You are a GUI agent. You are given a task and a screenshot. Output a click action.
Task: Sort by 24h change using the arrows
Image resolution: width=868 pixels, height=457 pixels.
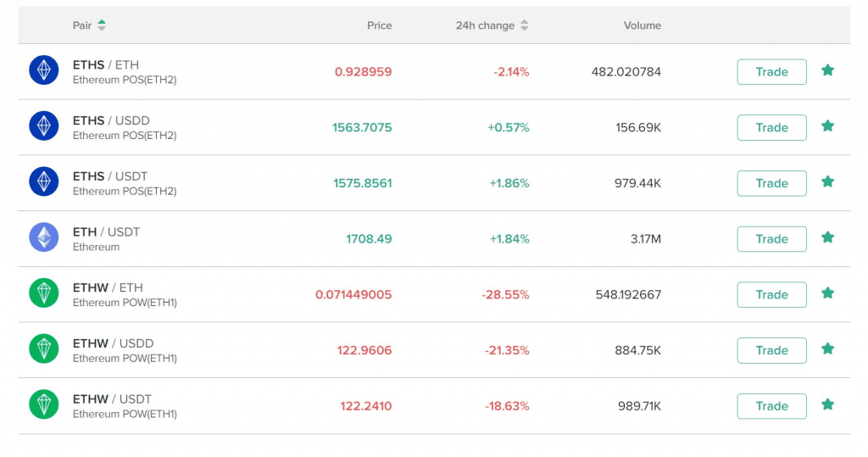[524, 25]
